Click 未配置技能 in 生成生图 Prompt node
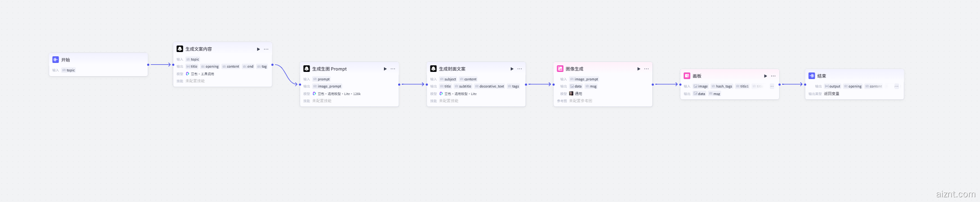 (x=322, y=101)
